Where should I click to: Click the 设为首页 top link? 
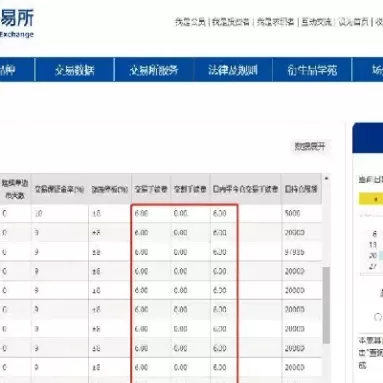tap(353, 22)
